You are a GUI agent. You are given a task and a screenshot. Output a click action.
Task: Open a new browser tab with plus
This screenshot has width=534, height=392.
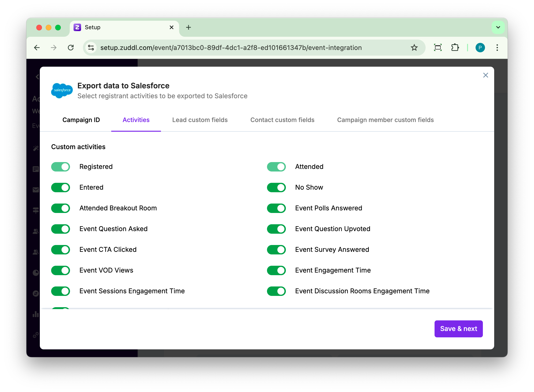pos(189,28)
